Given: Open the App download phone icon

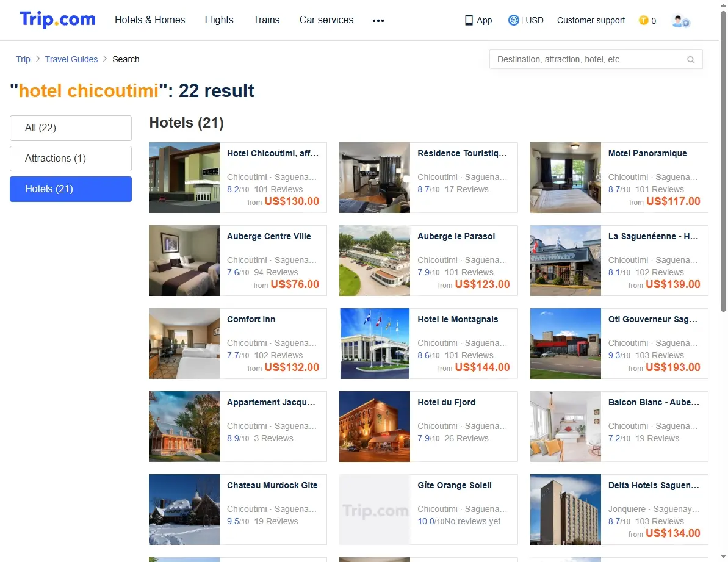Looking at the screenshot, I should (x=469, y=20).
